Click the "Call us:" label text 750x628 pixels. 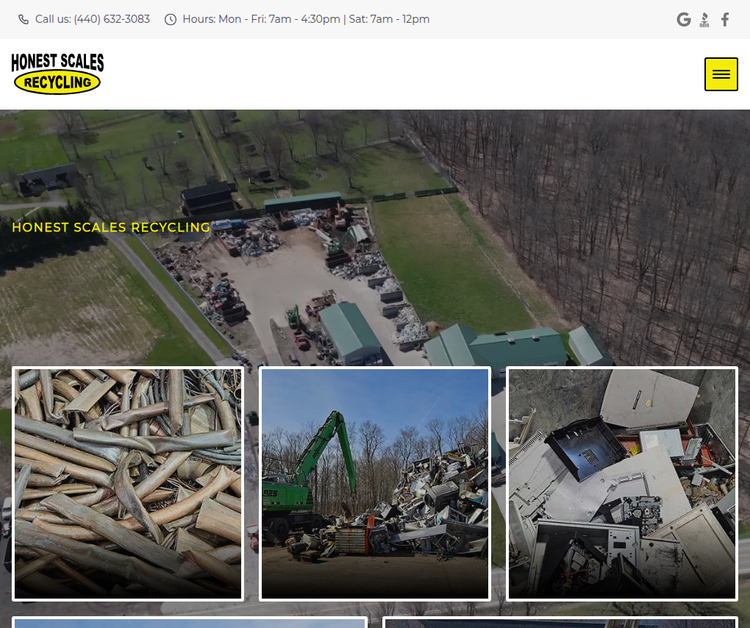(52, 19)
